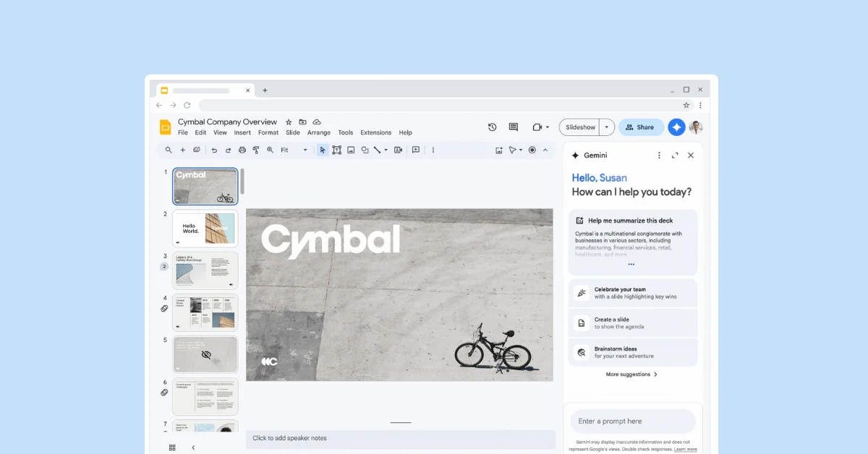Click the redo arrow
The width and height of the screenshot is (868, 454).
coord(228,150)
